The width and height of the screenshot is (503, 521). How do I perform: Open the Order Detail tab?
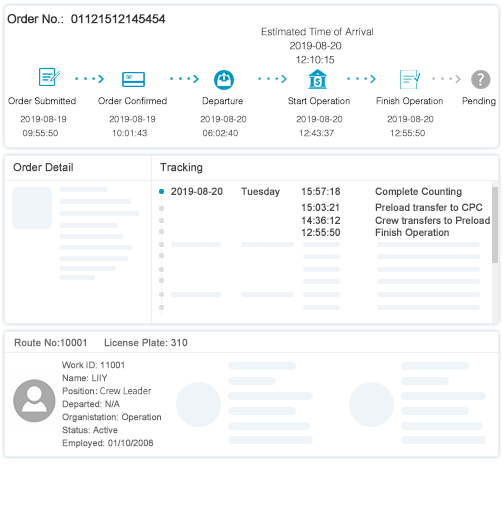pyautogui.click(x=43, y=167)
